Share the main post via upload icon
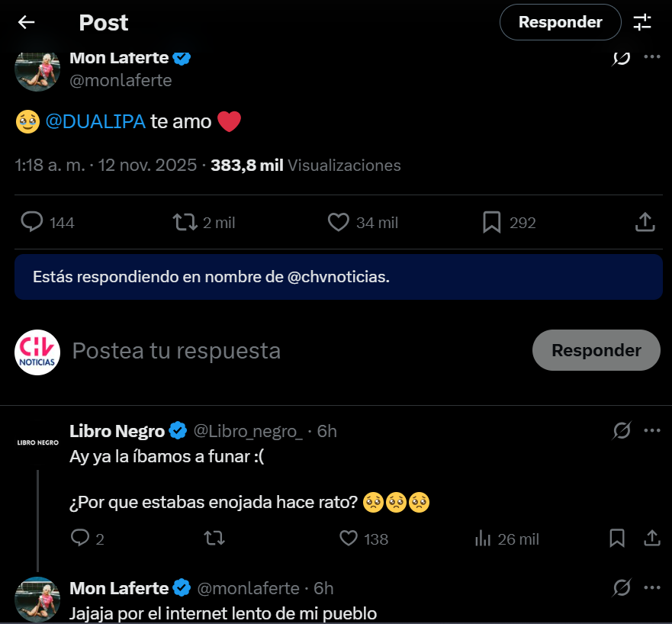 [x=645, y=222]
